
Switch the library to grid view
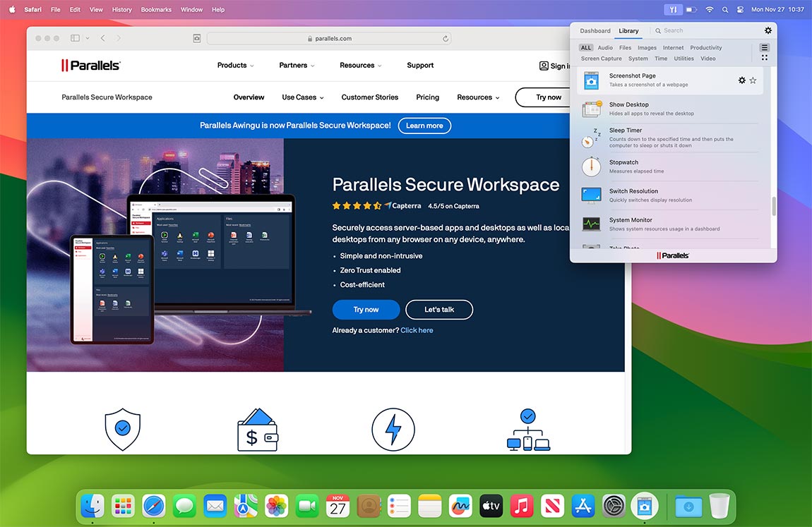coord(764,56)
